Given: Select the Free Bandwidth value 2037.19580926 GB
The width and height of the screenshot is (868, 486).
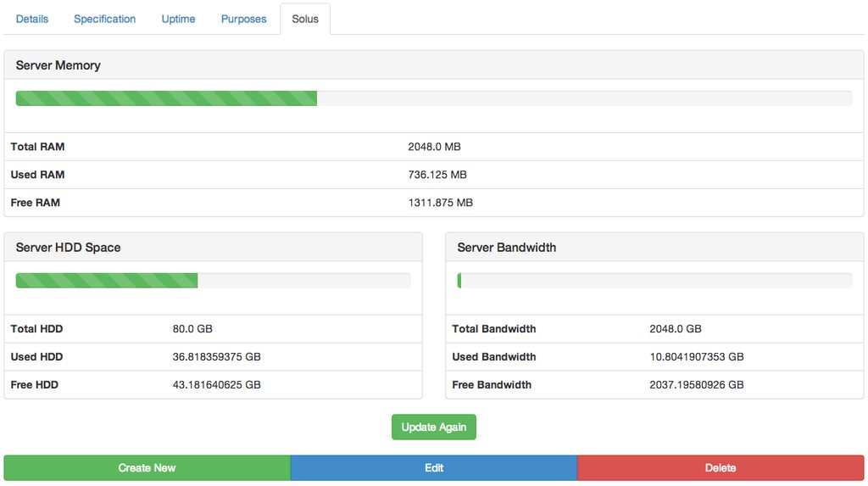Looking at the screenshot, I should tap(696, 385).
